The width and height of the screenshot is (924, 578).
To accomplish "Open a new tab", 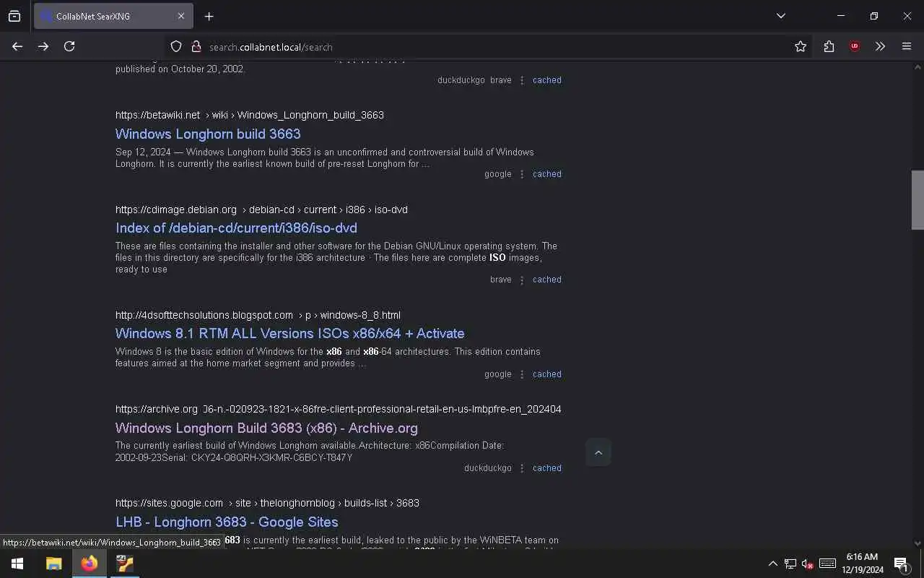I will pos(209,16).
